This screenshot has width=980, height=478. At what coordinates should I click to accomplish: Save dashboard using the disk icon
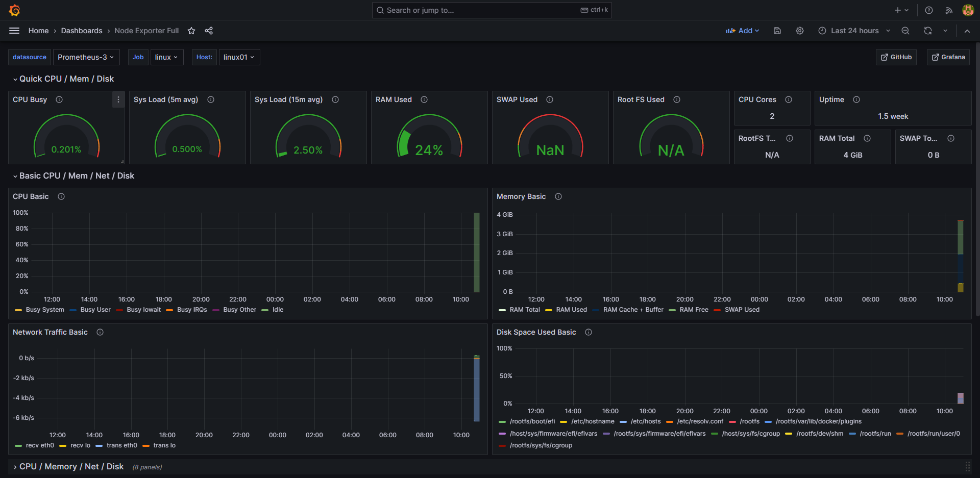(x=777, y=31)
